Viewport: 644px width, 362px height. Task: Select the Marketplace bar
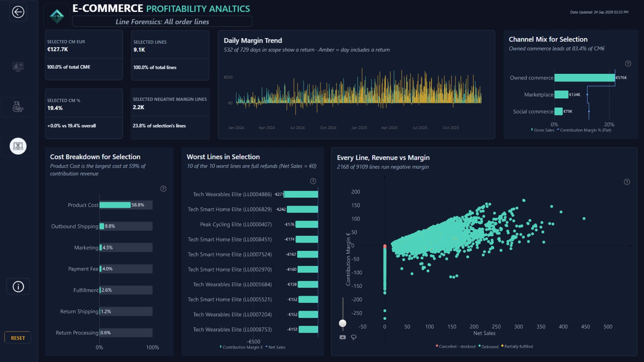pos(561,95)
